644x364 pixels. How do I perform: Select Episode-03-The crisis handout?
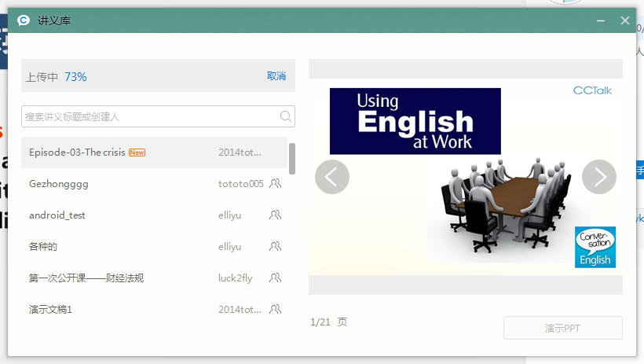77,153
